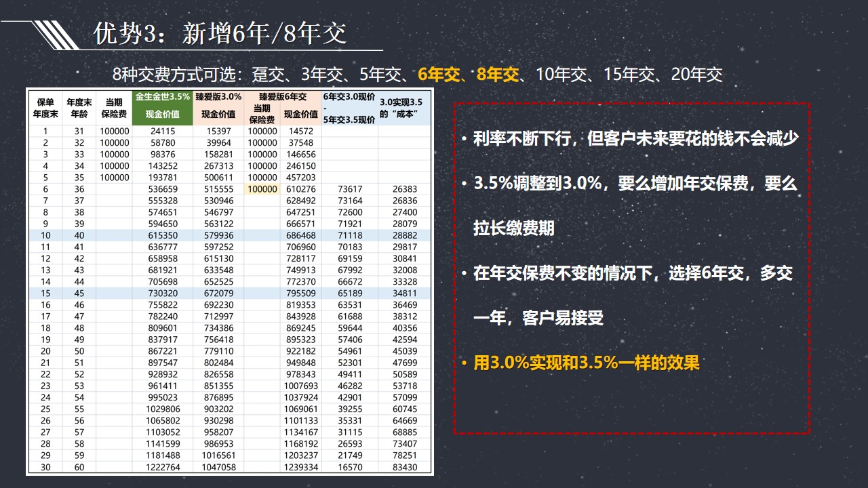The width and height of the screenshot is (868, 488).
Task: Select 10年交 in the payment options line
Action: 561,75
